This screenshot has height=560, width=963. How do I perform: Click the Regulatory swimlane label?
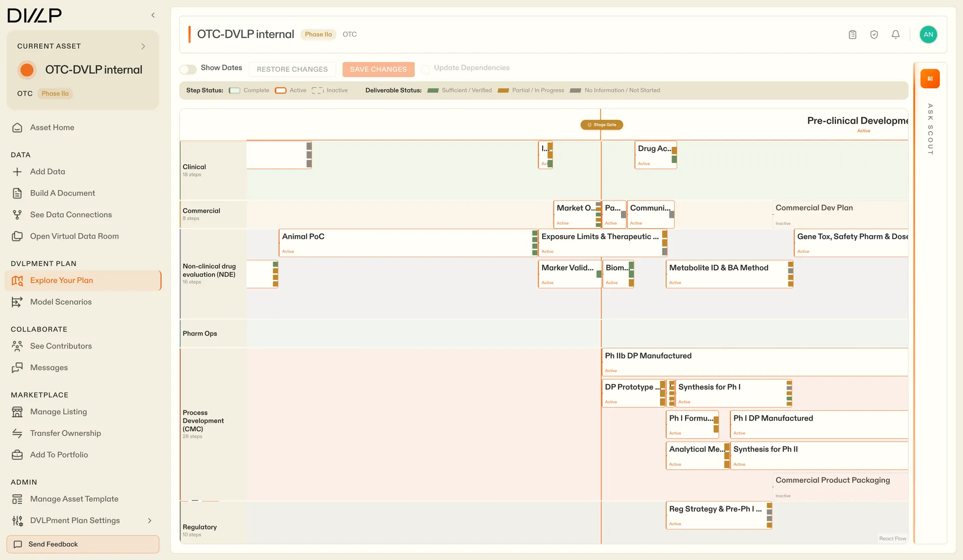point(200,527)
